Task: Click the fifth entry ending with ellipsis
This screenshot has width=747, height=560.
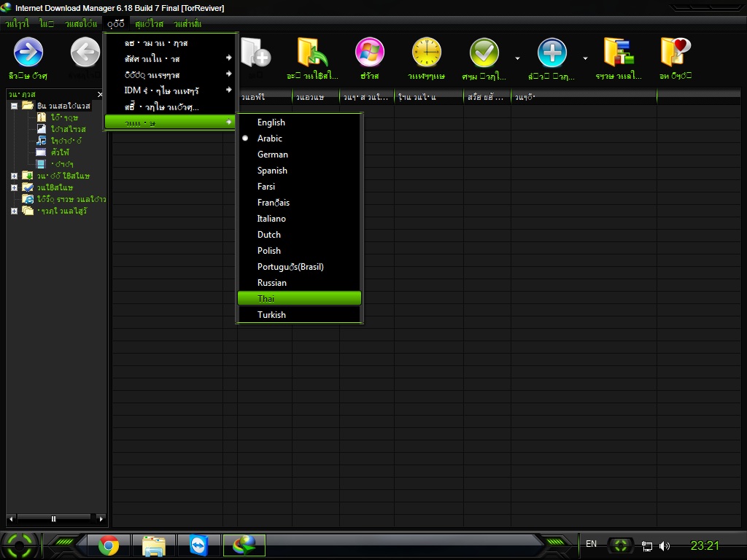Action: 170,106
